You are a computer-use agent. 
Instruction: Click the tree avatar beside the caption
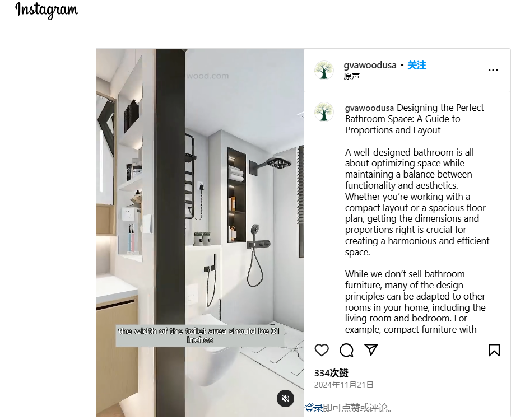pos(324,111)
